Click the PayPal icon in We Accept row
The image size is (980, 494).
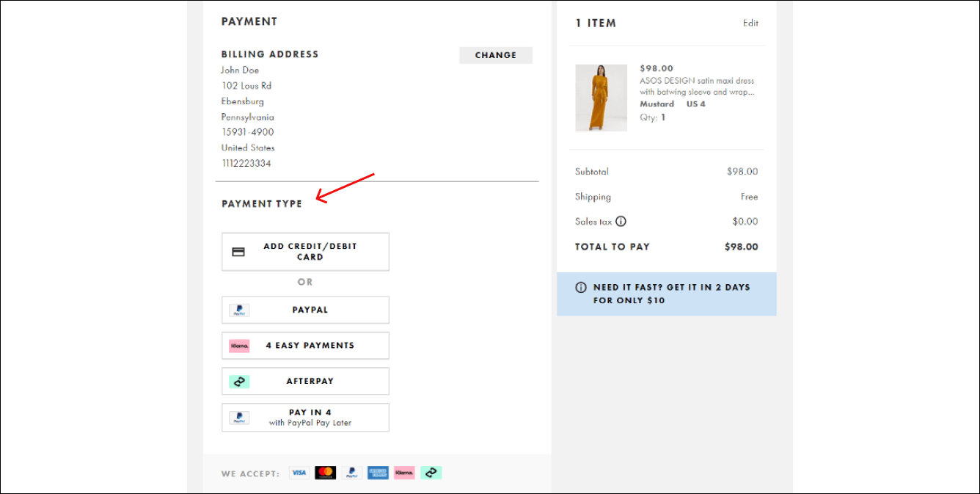pyautogui.click(x=352, y=473)
